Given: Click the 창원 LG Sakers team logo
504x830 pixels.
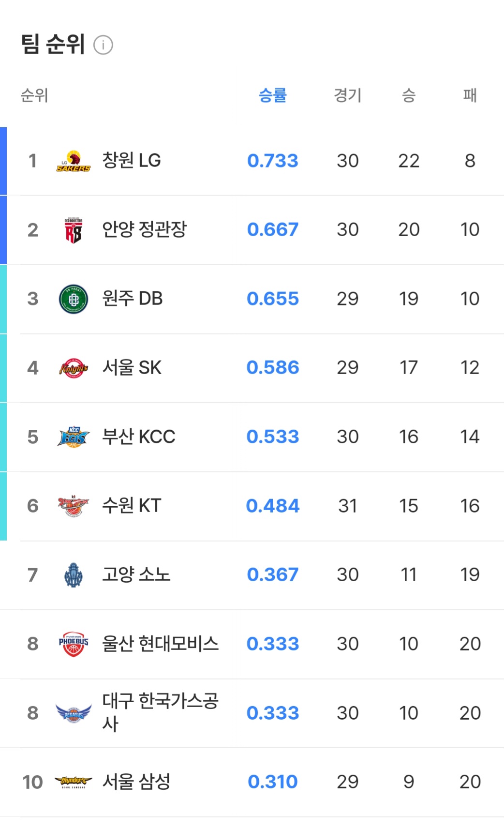Looking at the screenshot, I should pos(74,162).
